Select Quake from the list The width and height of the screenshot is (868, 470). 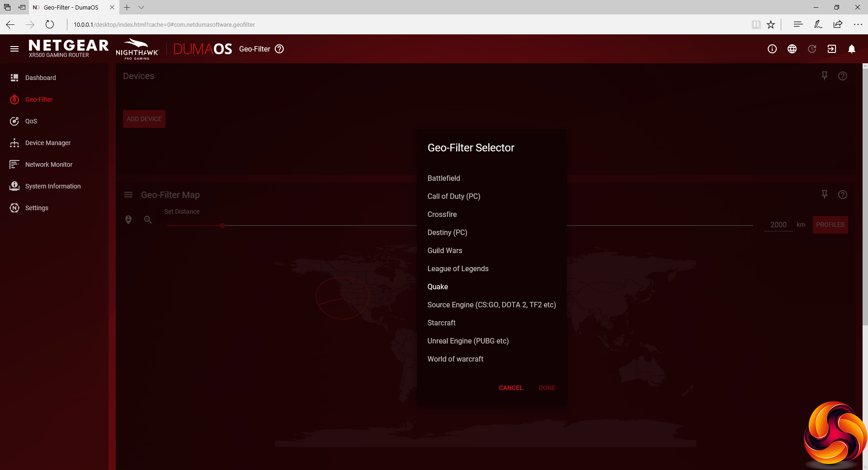point(492,287)
